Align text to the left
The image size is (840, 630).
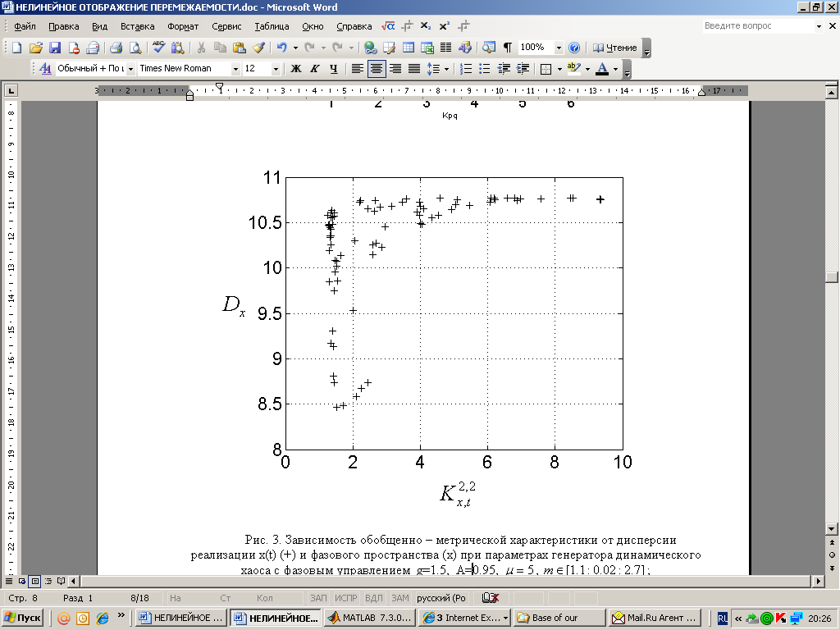pyautogui.click(x=358, y=69)
